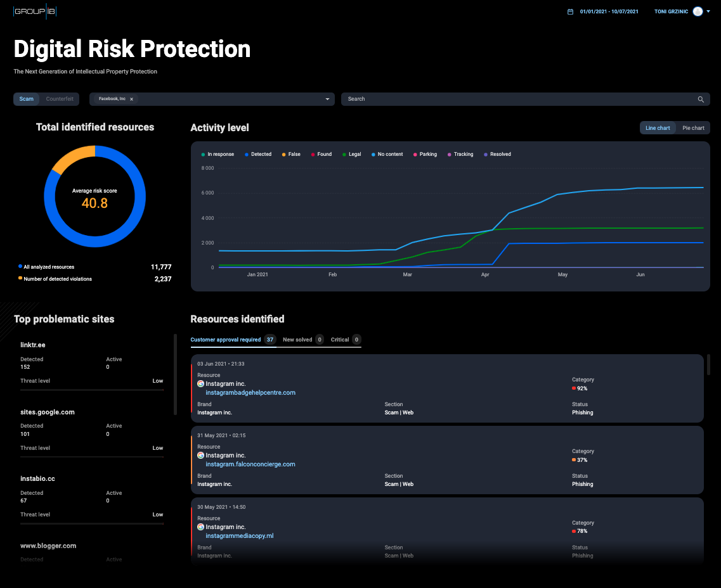
Task: Click the Group-IB logo
Action: tap(35, 11)
